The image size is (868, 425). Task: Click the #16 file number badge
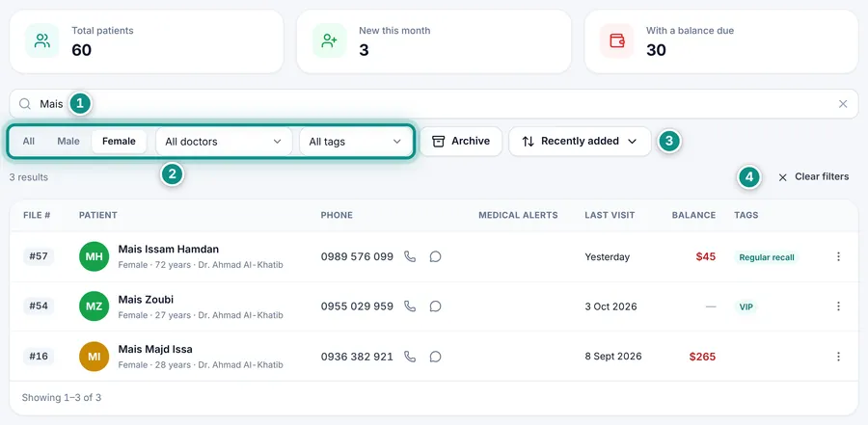pyautogui.click(x=39, y=357)
